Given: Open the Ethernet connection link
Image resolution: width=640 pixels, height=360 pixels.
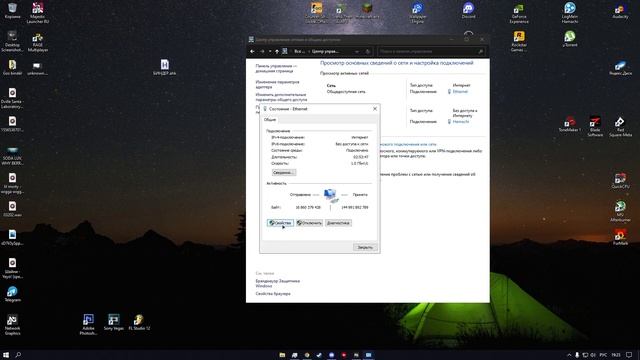Looking at the screenshot, I should (460, 91).
